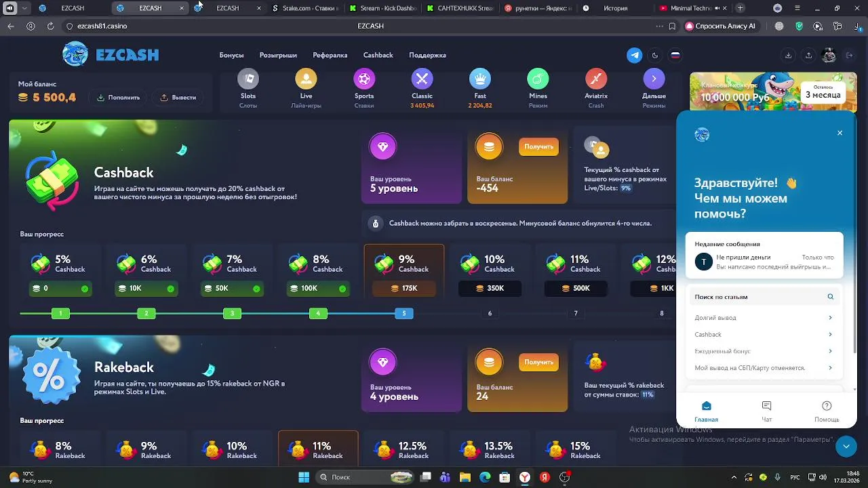Click Получить in Cashback balance card
Screen dimensions: 868x488
538,146
